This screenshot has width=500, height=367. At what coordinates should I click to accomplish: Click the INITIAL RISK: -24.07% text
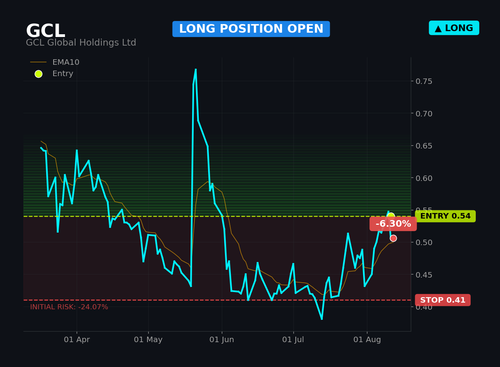coord(69,307)
